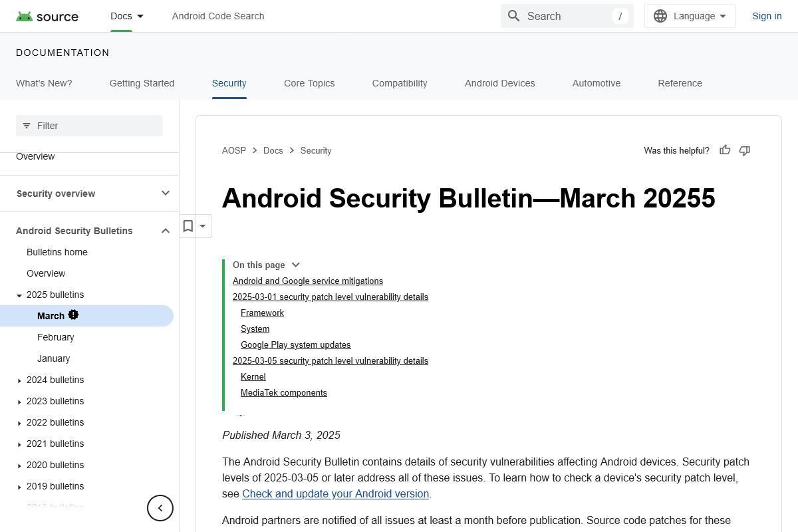Jump to MediaTek components section
The width and height of the screenshot is (798, 532).
pyautogui.click(x=284, y=392)
